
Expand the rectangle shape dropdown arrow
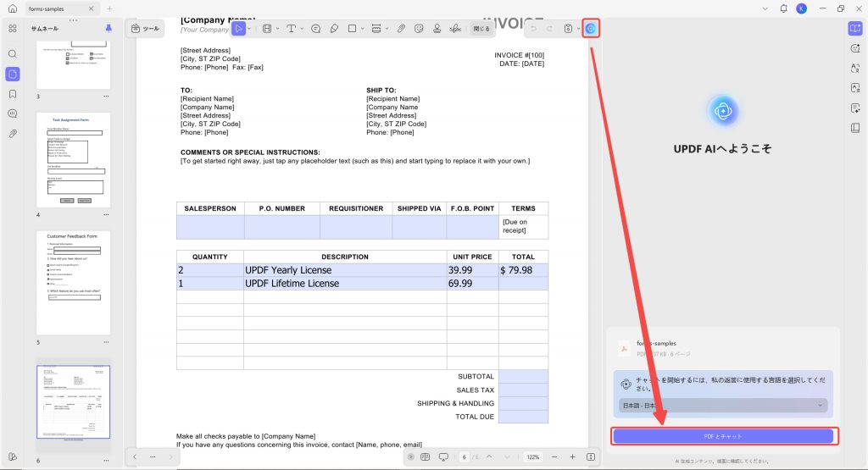click(x=363, y=29)
